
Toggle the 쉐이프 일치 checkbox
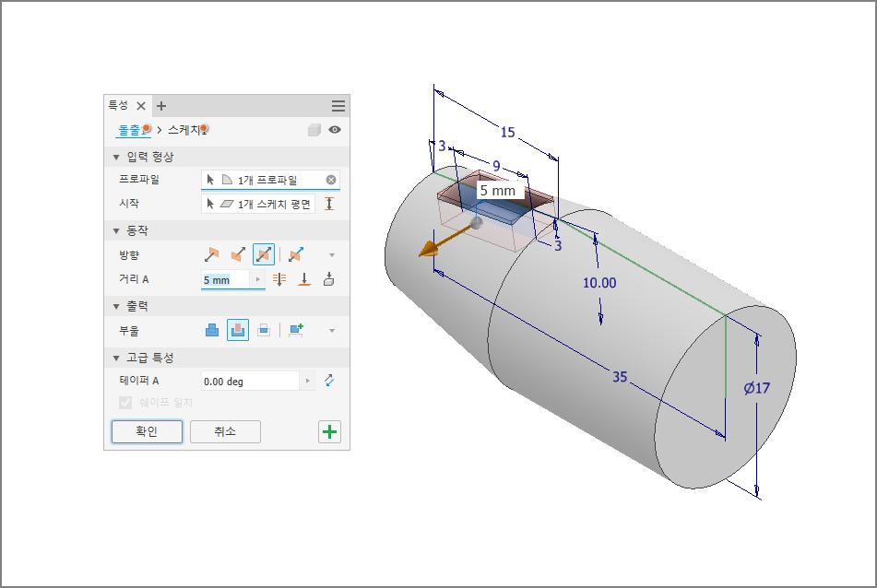pos(125,403)
